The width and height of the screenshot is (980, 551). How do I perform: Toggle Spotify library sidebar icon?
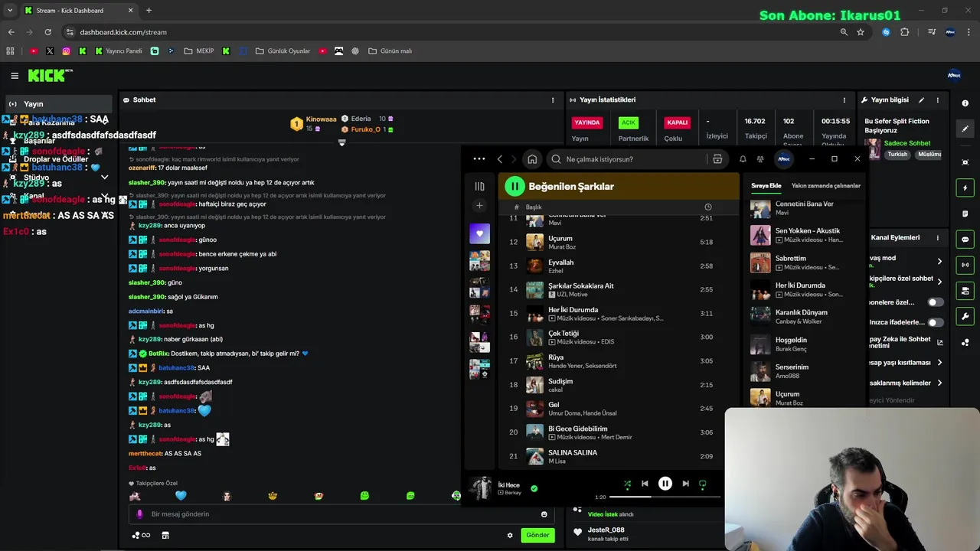point(479,186)
